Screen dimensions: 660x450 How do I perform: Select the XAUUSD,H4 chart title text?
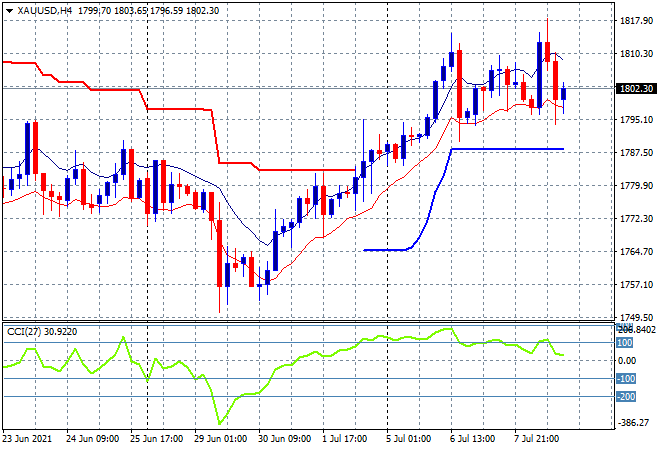point(45,11)
